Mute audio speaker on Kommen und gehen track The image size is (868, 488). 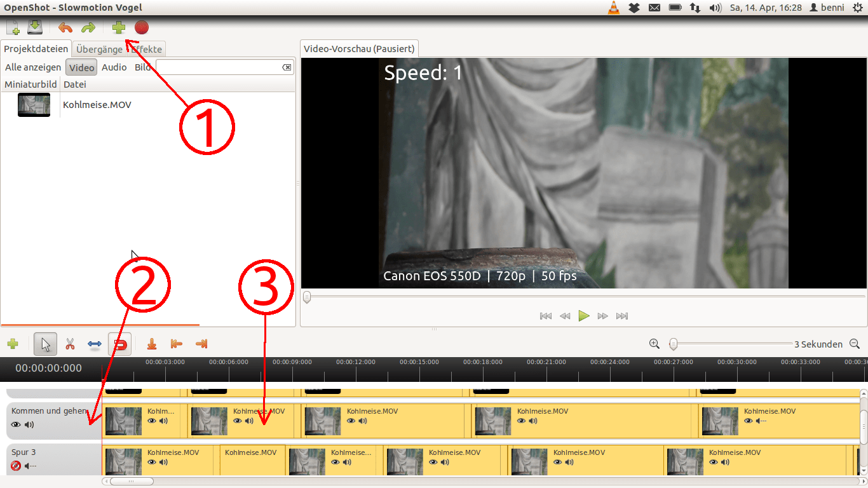(27, 424)
